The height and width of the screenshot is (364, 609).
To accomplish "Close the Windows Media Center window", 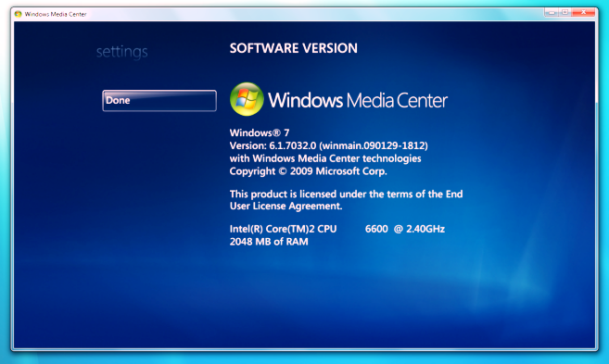I will pos(583,12).
